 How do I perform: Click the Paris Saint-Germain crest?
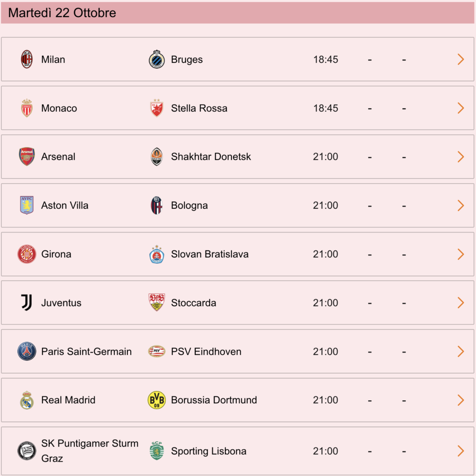point(26,351)
